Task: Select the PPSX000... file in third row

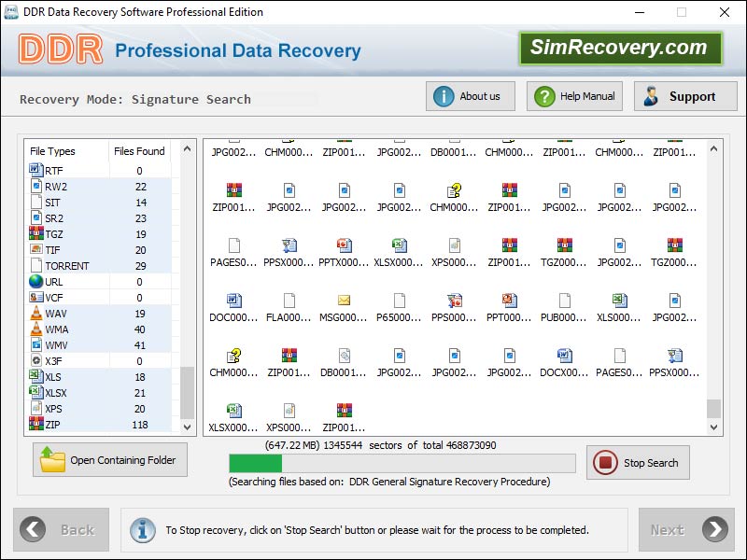Action: coord(289,245)
